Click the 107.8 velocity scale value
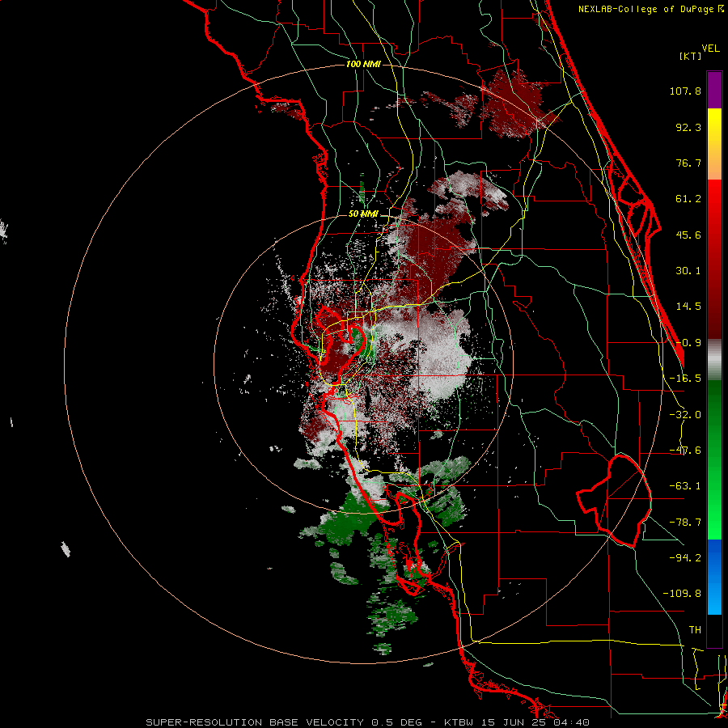 [685, 91]
